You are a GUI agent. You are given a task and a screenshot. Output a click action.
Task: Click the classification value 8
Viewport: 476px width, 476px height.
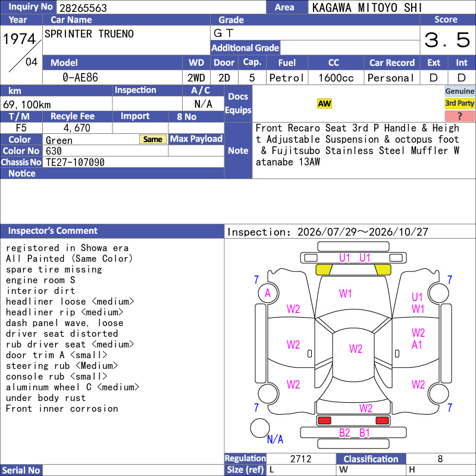440,459
